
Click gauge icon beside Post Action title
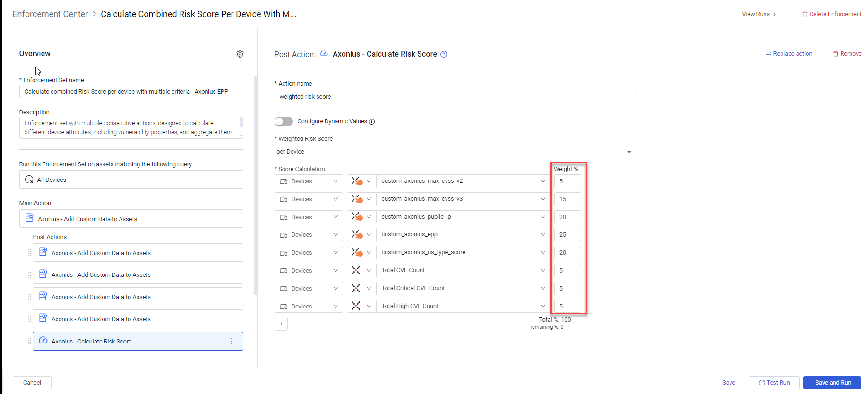pyautogui.click(x=324, y=54)
